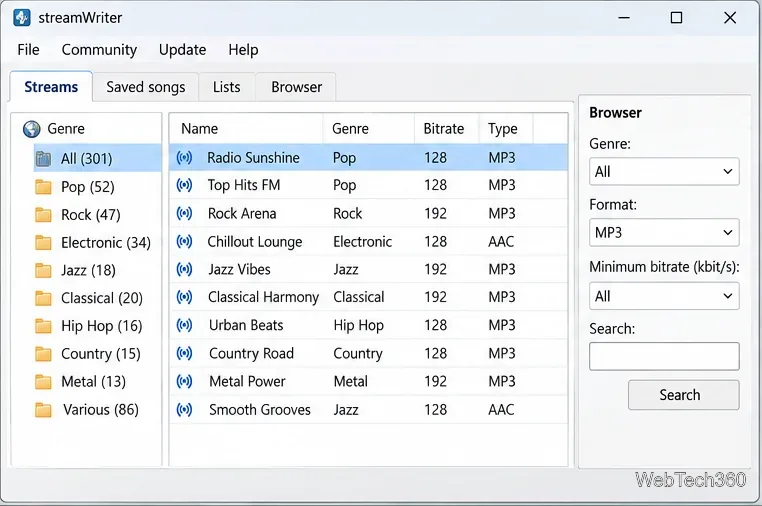Screen dimensions: 762x506
Task: Switch to the Lists tab
Action: [226, 87]
